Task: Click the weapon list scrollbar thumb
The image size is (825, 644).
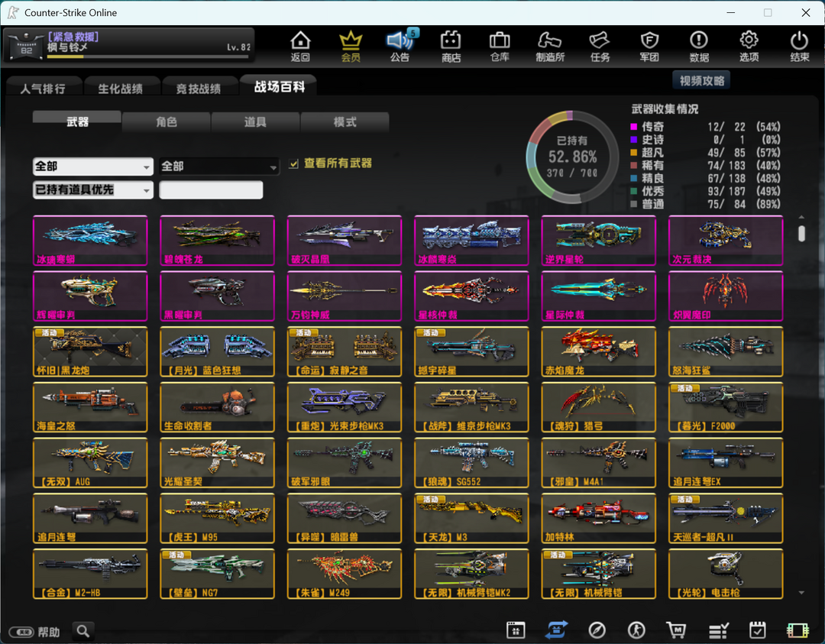Action: click(x=801, y=233)
